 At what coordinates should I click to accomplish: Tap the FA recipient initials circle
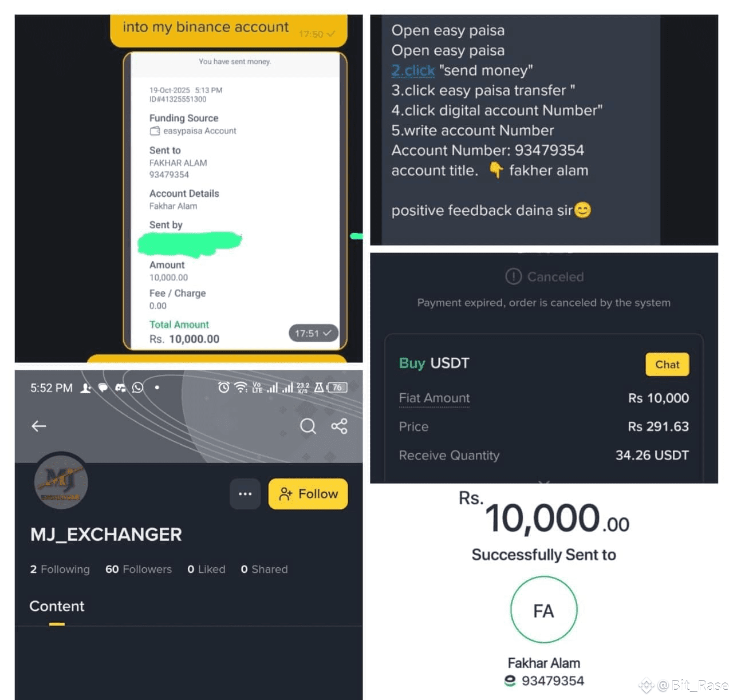543,610
